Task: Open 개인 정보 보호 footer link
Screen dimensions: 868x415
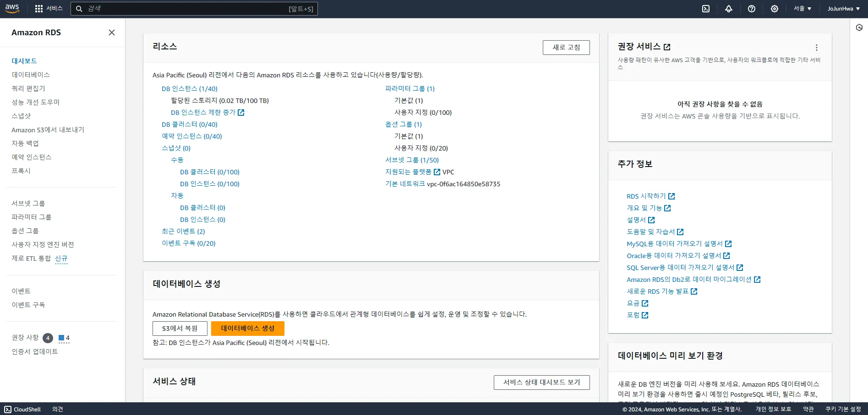Action: (774, 410)
